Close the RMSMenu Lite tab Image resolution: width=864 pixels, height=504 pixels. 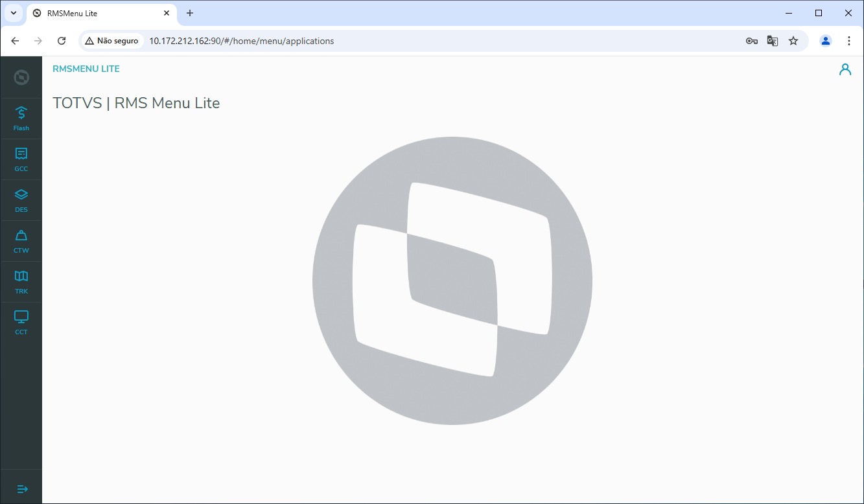point(167,13)
